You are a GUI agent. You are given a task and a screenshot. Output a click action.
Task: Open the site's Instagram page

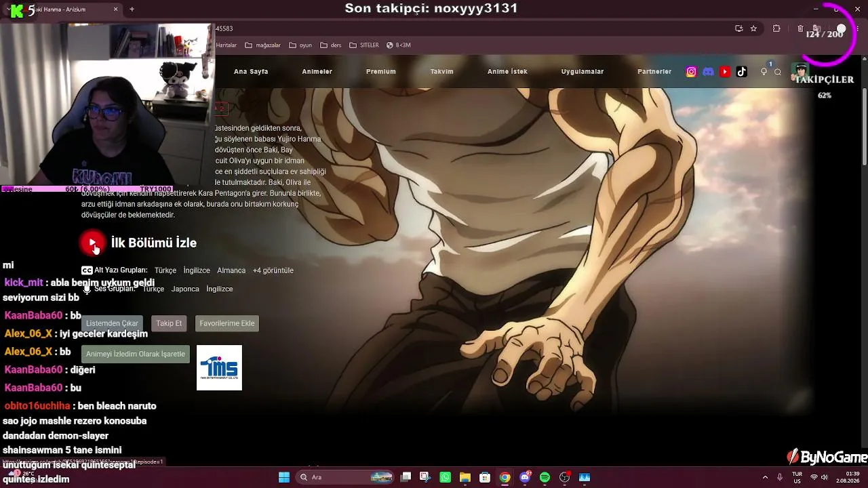(691, 72)
